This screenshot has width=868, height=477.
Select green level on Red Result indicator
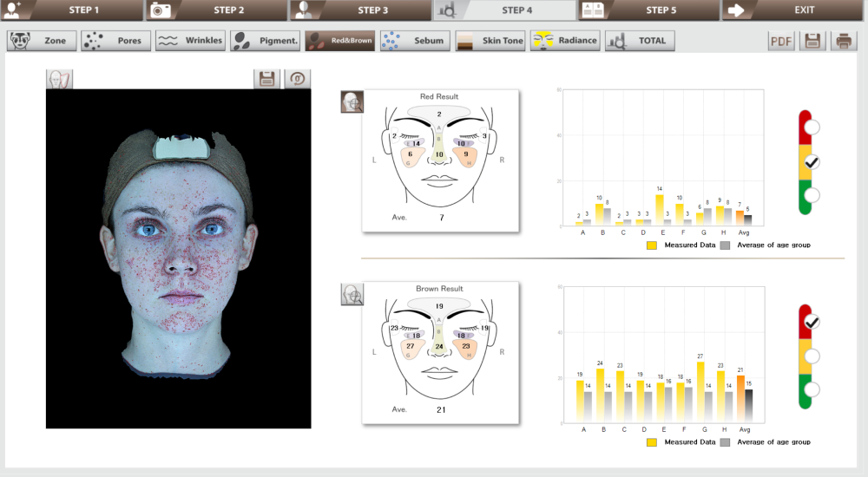[812, 195]
